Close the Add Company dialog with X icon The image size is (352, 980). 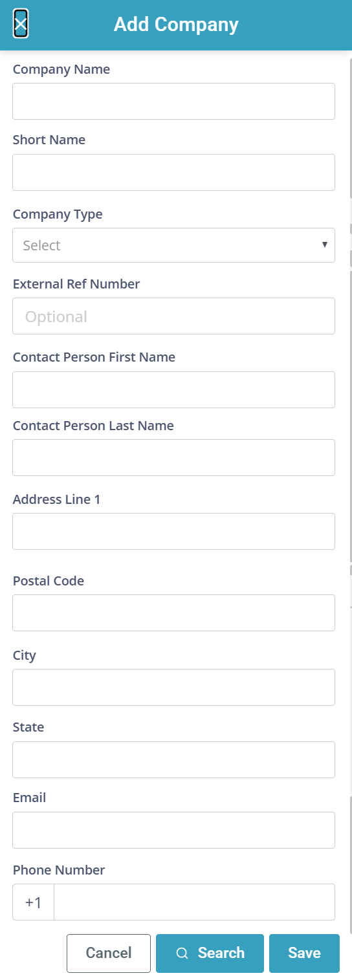coord(21,25)
